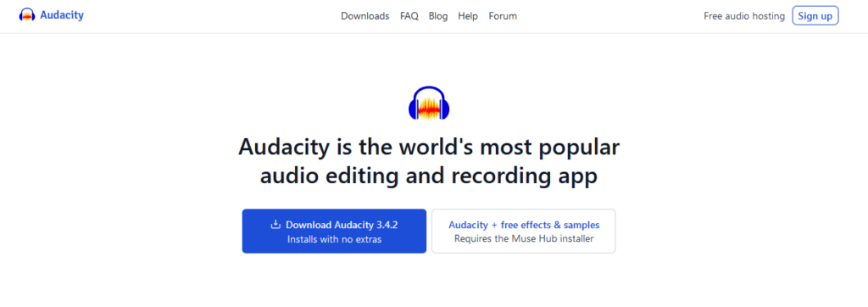
Task: Open the Free audio hosting link
Action: click(x=744, y=16)
